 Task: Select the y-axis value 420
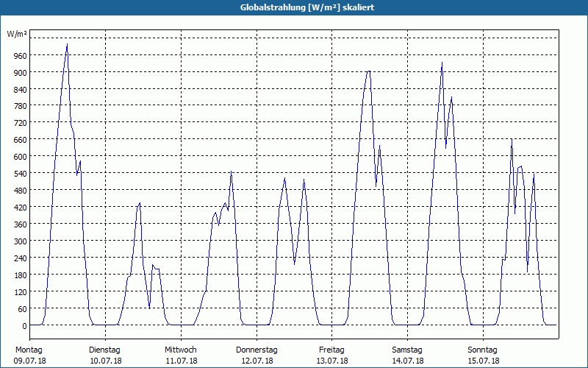pyautogui.click(x=20, y=208)
